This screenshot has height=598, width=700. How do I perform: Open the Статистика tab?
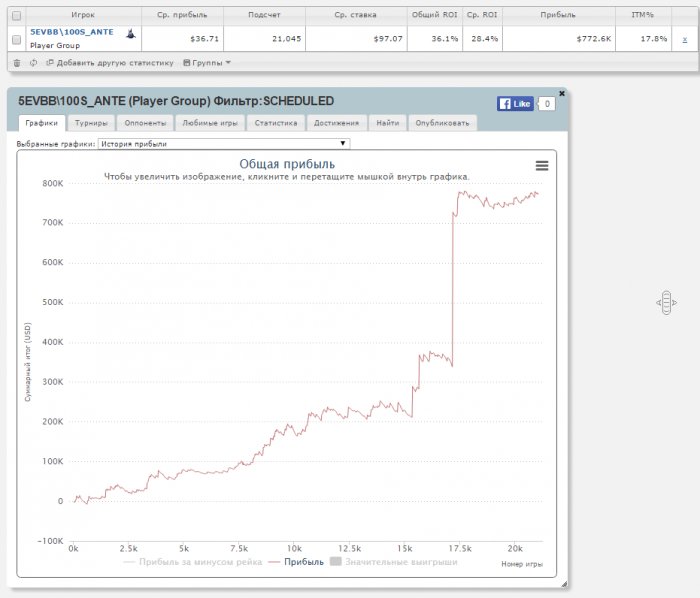coord(276,123)
